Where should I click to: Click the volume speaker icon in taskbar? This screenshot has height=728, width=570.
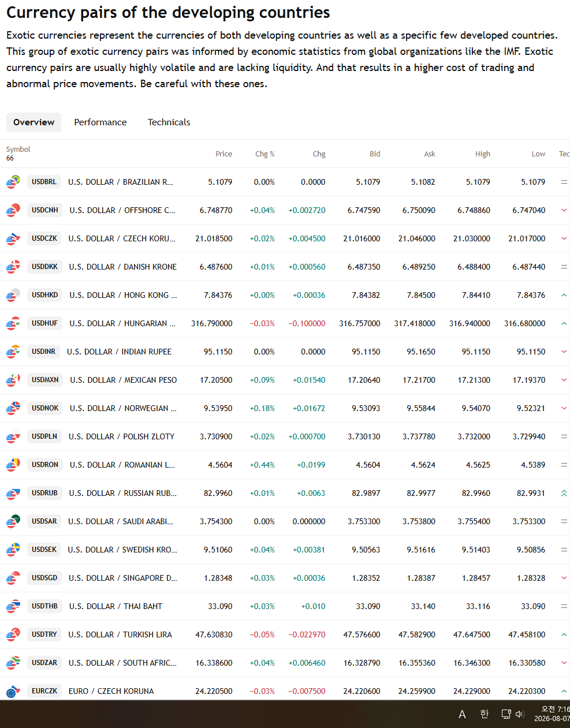519,714
